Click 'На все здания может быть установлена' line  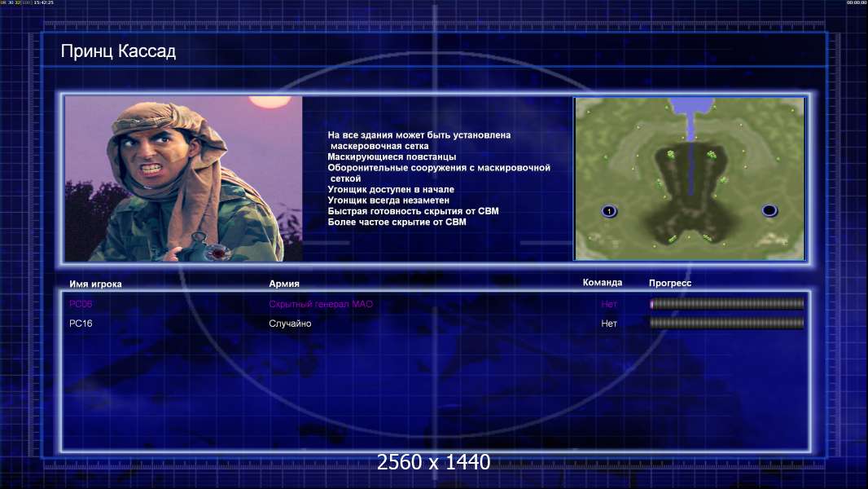[419, 135]
